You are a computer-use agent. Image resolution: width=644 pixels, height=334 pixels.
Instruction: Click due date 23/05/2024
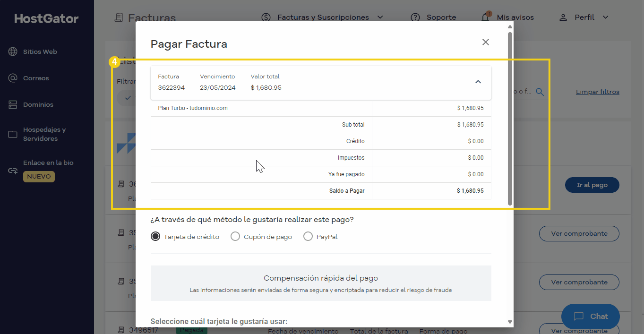point(218,87)
